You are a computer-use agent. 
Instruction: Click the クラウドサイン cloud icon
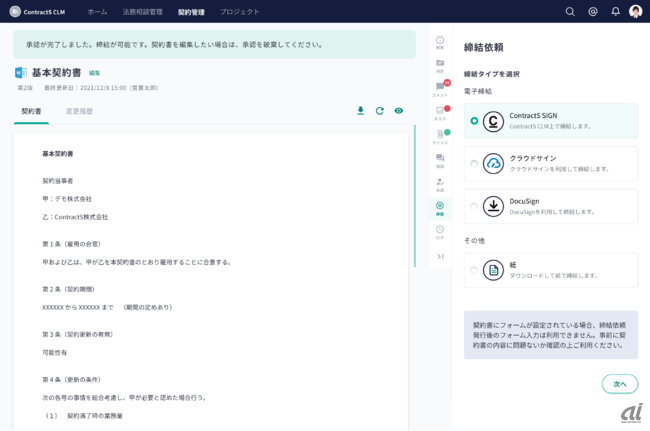pos(493,164)
